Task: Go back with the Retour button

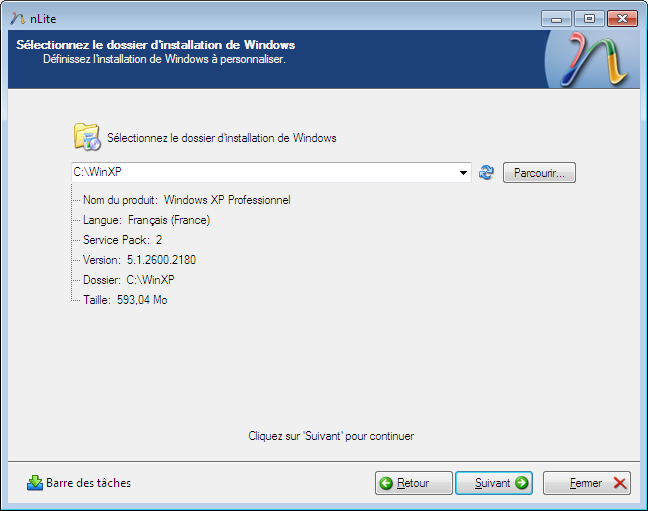Action: pyautogui.click(x=414, y=483)
